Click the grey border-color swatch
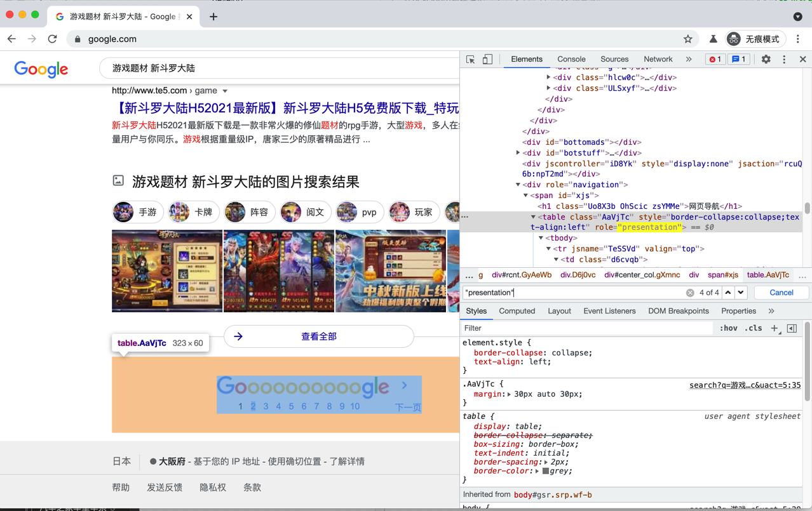The image size is (812, 511). click(545, 471)
